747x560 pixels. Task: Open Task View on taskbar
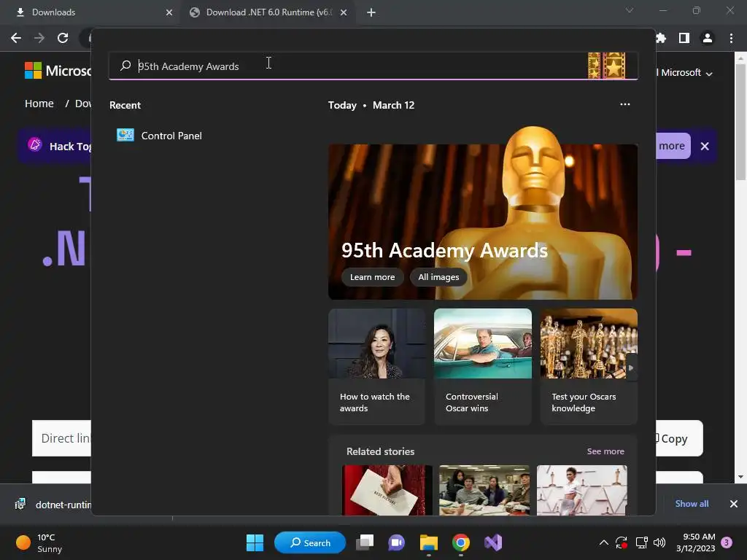(x=365, y=542)
